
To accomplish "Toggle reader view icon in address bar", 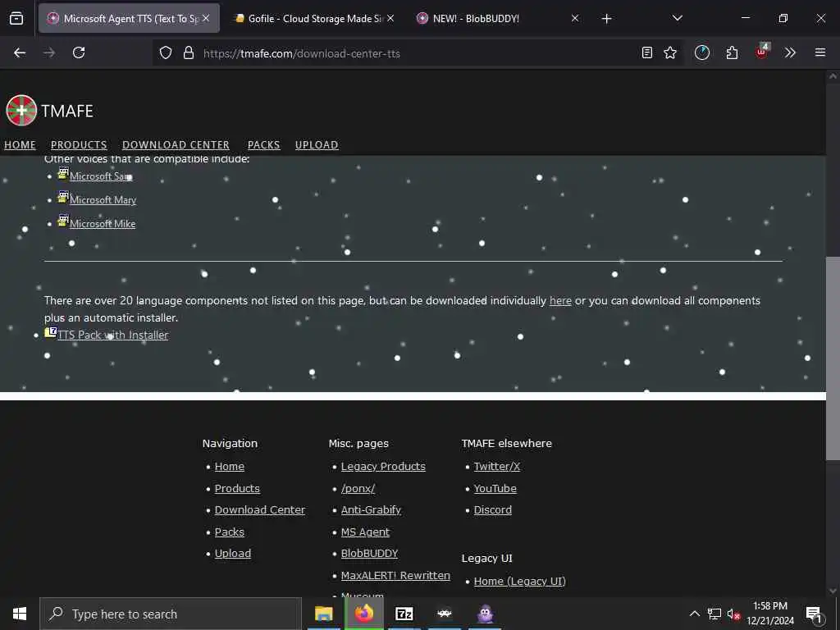I will click(647, 52).
